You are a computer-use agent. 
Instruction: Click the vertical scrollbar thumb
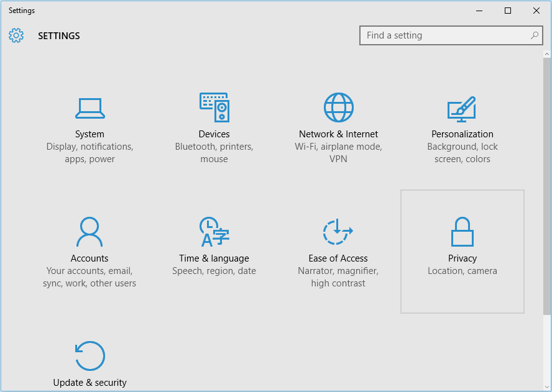click(547, 186)
